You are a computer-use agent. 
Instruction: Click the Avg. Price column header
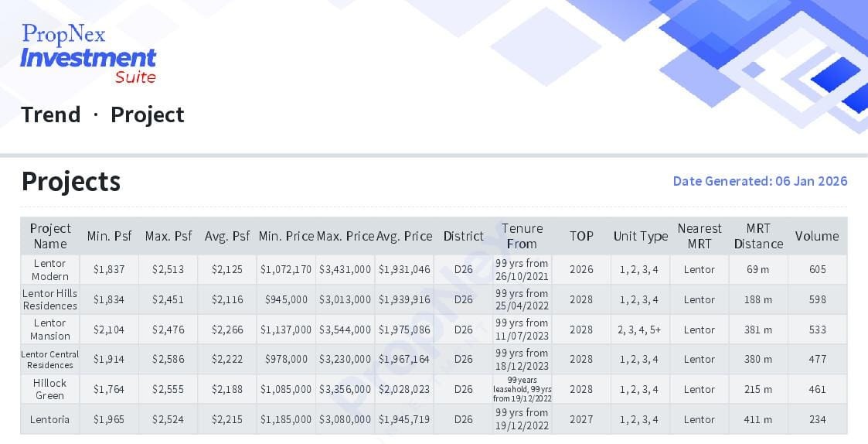point(404,236)
